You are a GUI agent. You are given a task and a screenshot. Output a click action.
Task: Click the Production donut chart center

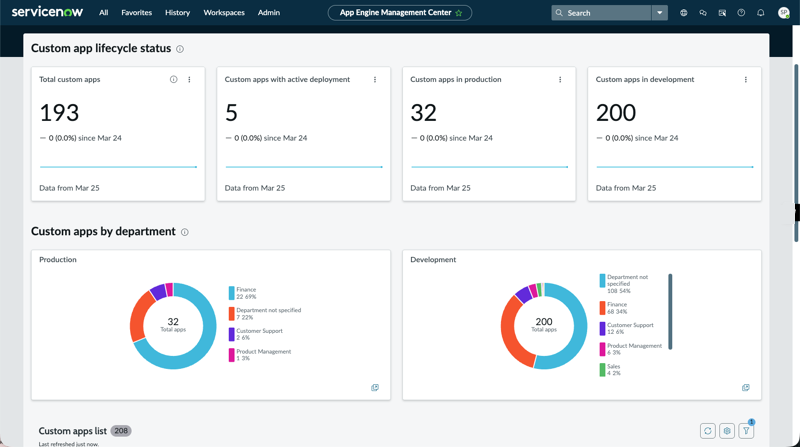pyautogui.click(x=173, y=326)
